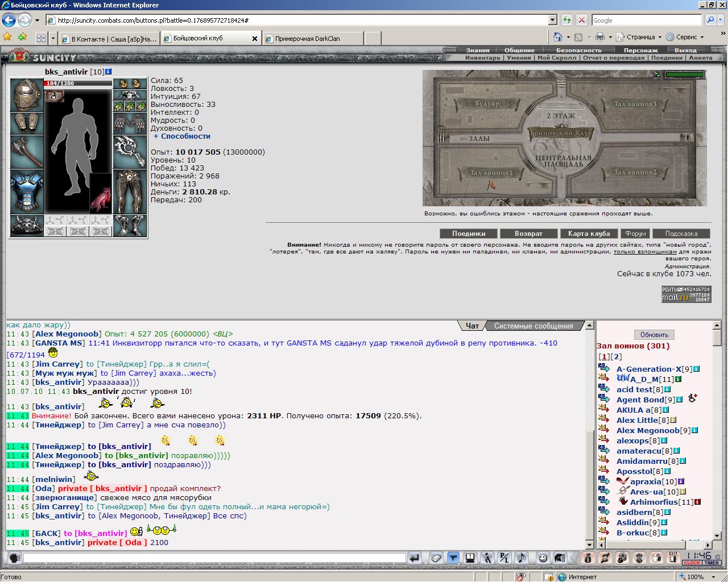Toggle the P/L transliteration icon

504,558
